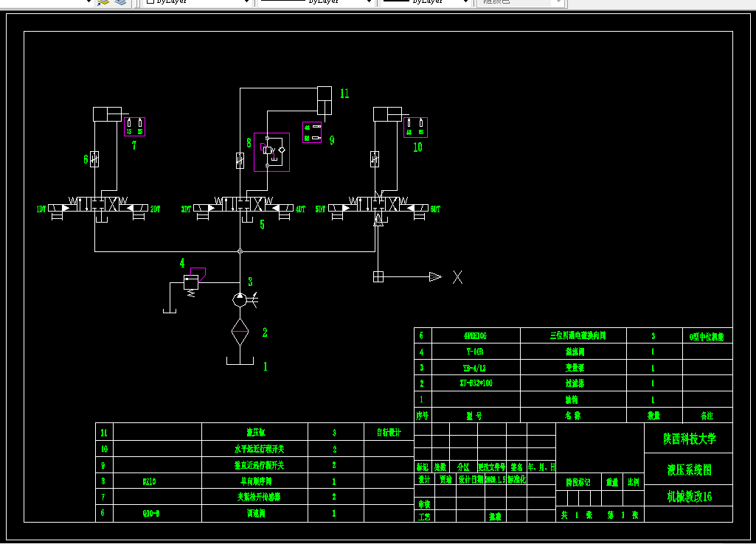Select the crossed square node left of arrow

pos(378,276)
